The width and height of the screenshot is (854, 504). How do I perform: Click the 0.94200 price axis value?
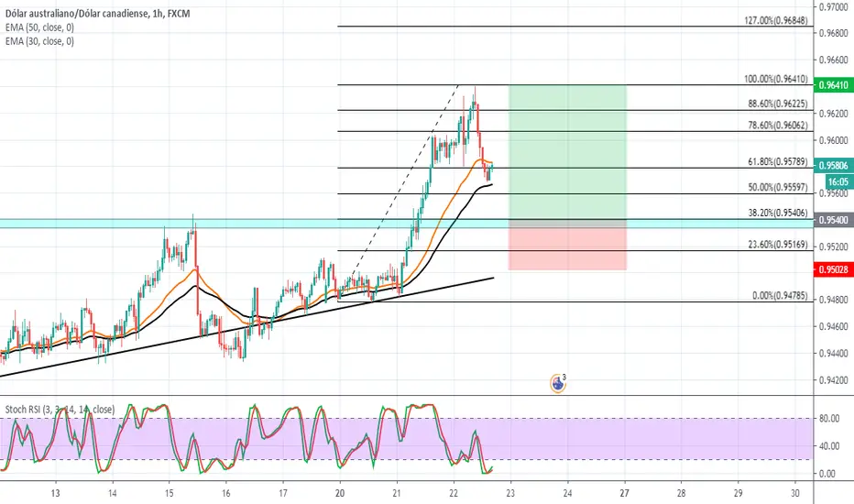pyautogui.click(x=833, y=379)
